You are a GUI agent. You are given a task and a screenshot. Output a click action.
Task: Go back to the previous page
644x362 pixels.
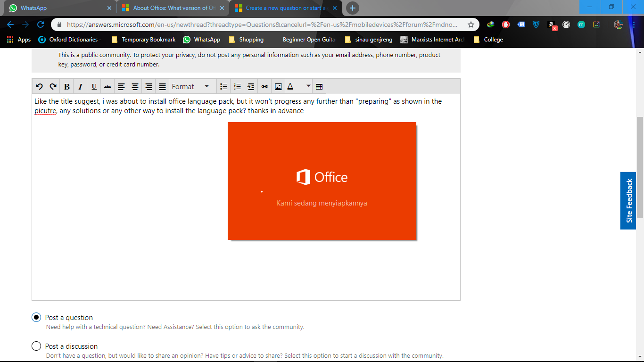(10, 25)
